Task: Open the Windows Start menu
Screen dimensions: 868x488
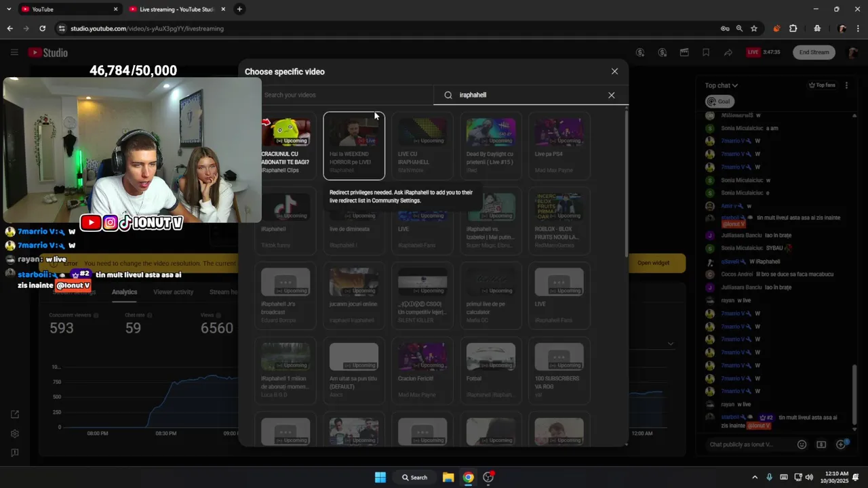Action: [x=380, y=477]
